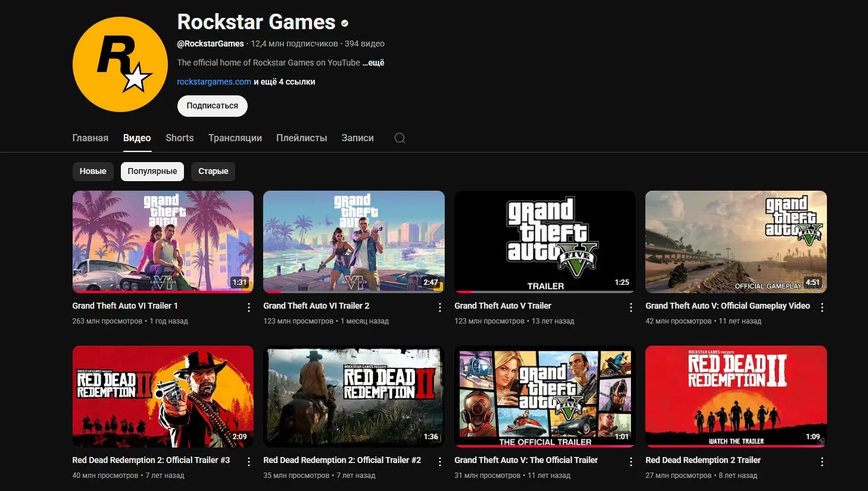This screenshot has height=491, width=868.
Task: Click the Rockstar Games channel avatar logo
Action: (x=120, y=64)
